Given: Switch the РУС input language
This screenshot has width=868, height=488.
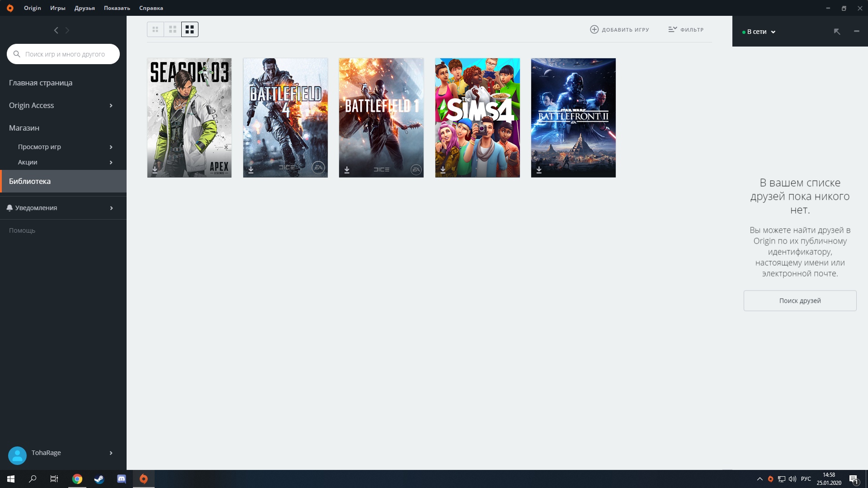Looking at the screenshot, I should [806, 479].
